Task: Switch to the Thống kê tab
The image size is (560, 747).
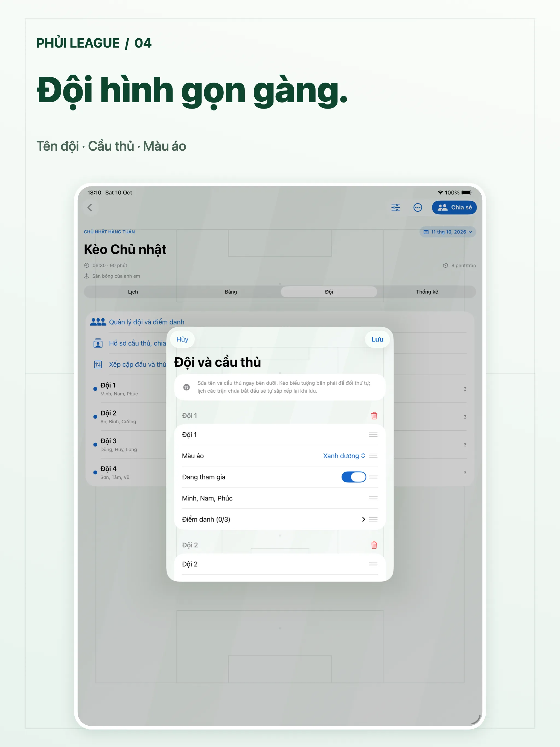Action: click(x=427, y=292)
